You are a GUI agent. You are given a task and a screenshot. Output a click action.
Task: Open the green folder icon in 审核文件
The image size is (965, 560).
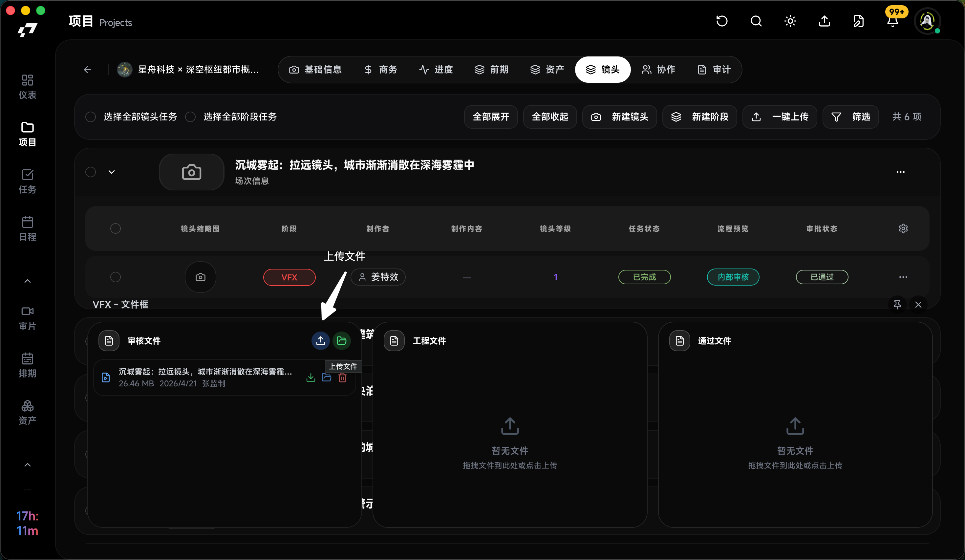click(342, 340)
